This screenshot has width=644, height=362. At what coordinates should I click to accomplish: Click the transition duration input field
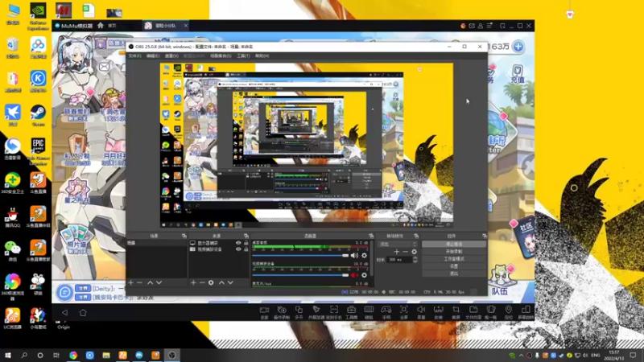pos(399,259)
